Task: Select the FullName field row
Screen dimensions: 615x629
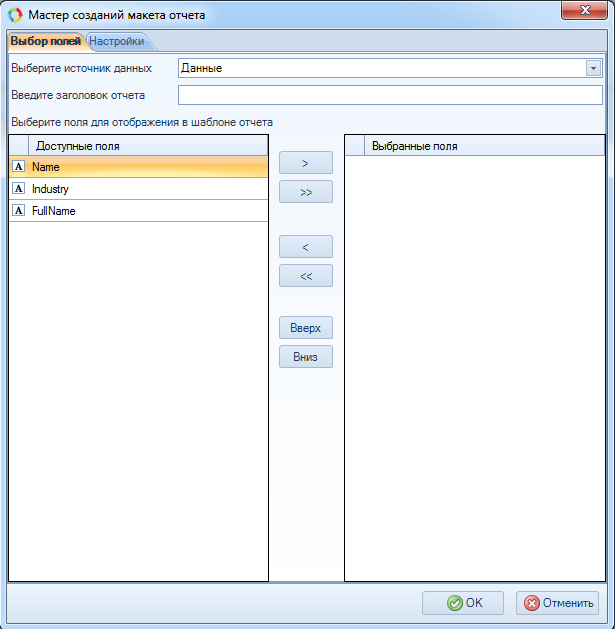Action: (140, 211)
